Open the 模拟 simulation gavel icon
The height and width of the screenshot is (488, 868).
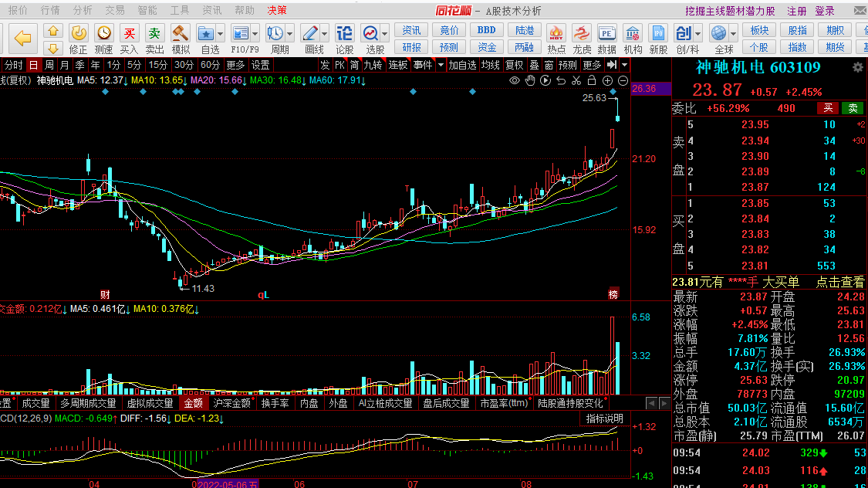pos(180,39)
